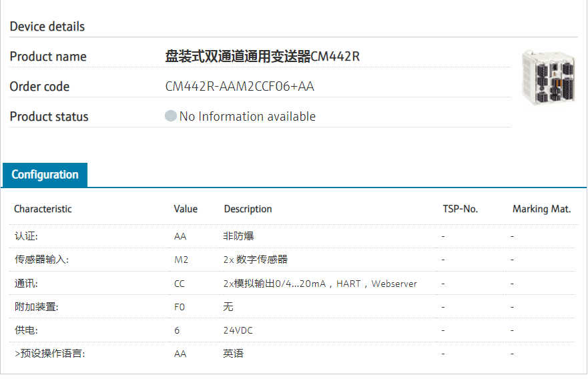The height and width of the screenshot is (381, 588).
Task: Select the 认证 characteristic row label
Action: [26, 236]
